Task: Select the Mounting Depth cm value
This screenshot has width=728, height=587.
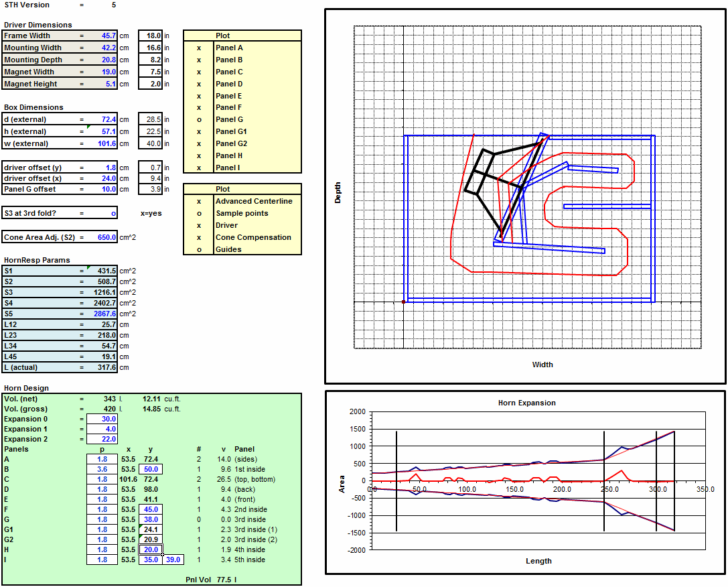Action: pyautogui.click(x=102, y=60)
